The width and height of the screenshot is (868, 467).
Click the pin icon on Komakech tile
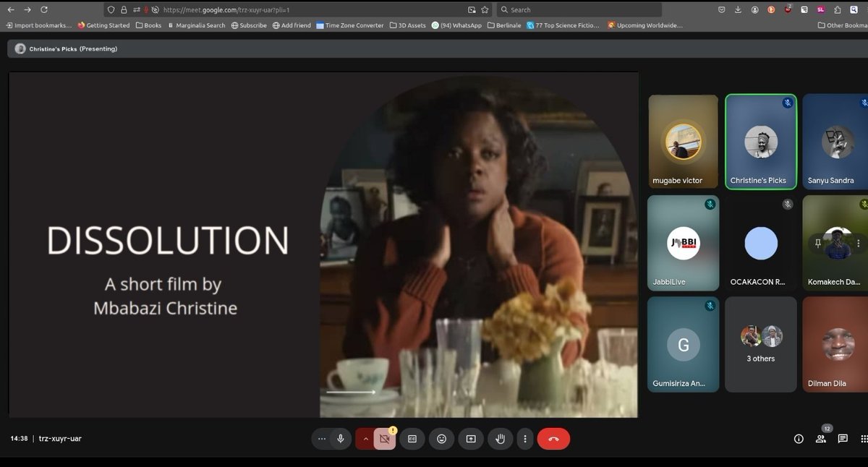click(817, 244)
